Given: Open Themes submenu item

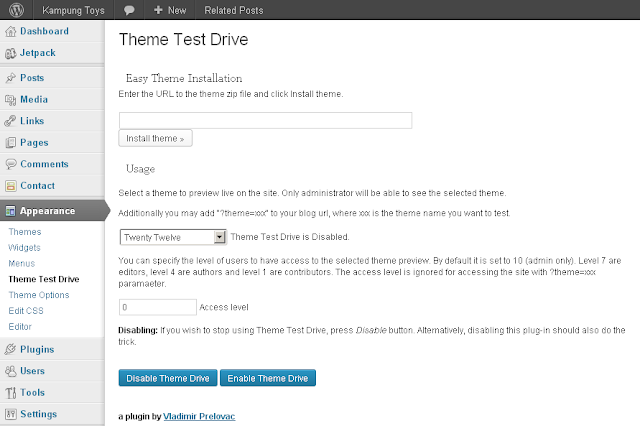Looking at the screenshot, I should 25,232.
